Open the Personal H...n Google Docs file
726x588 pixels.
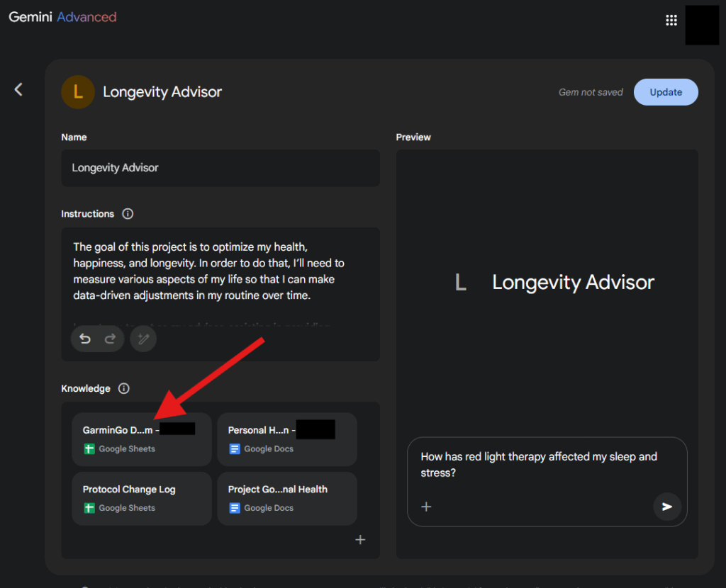[287, 439]
